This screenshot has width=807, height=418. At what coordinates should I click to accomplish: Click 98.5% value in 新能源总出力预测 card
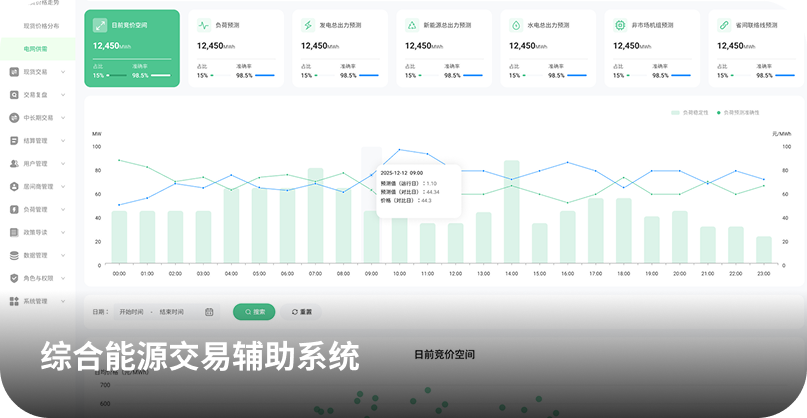(452, 76)
